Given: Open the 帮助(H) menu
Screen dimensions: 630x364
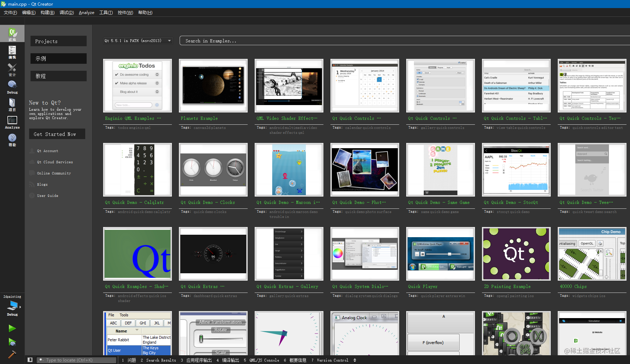Looking at the screenshot, I should pyautogui.click(x=145, y=13).
